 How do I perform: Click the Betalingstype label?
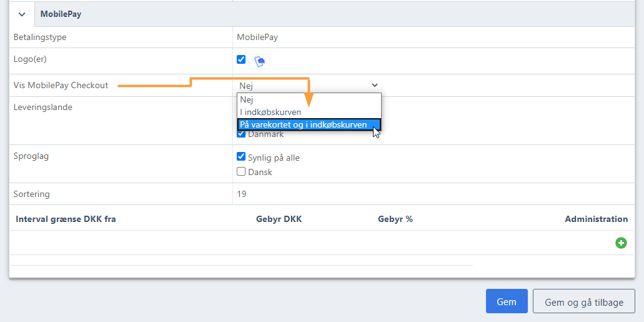click(40, 38)
